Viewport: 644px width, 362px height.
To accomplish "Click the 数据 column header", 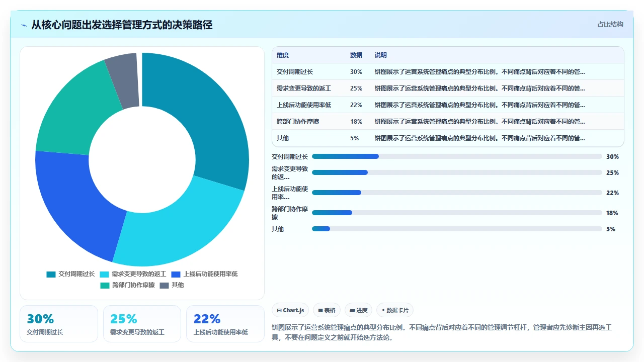I will [356, 55].
